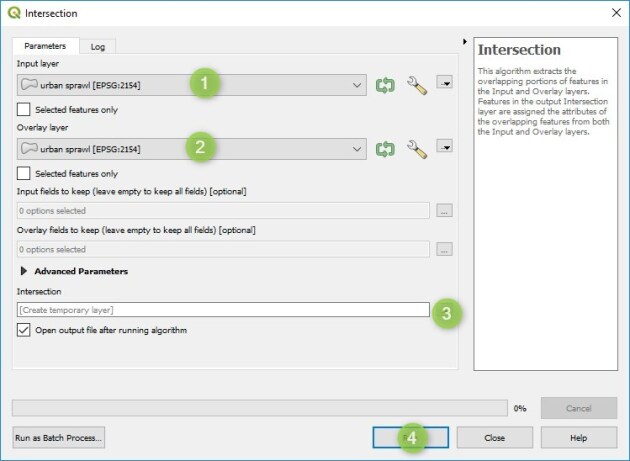Open the Input layer dropdown
The image size is (630, 461).
point(192,85)
